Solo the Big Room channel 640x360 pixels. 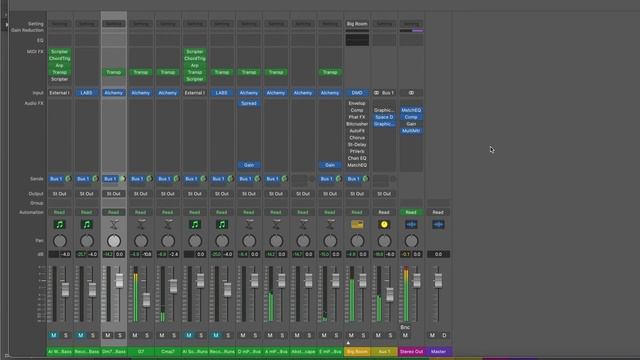(x=363, y=335)
